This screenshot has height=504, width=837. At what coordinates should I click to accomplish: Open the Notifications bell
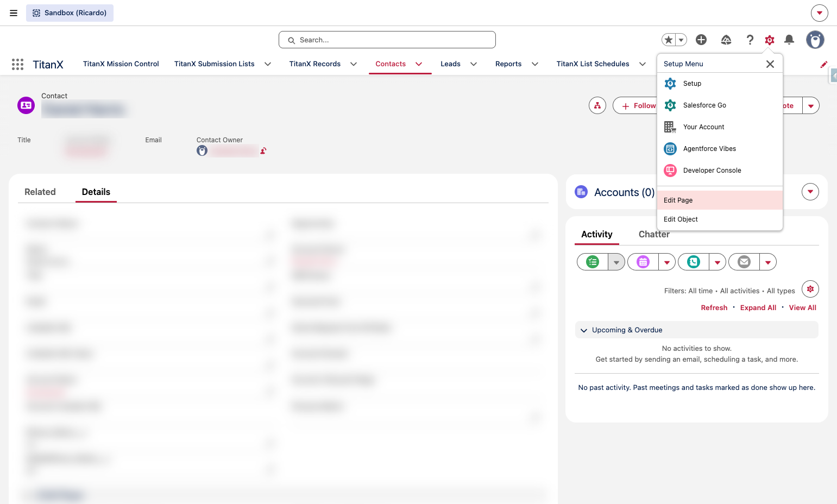click(789, 40)
